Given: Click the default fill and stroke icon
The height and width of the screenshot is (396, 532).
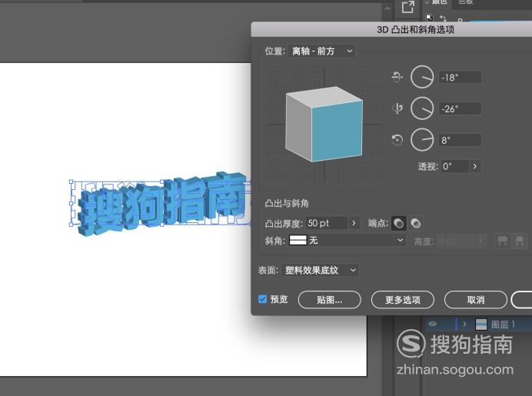Looking at the screenshot, I should [429, 18].
